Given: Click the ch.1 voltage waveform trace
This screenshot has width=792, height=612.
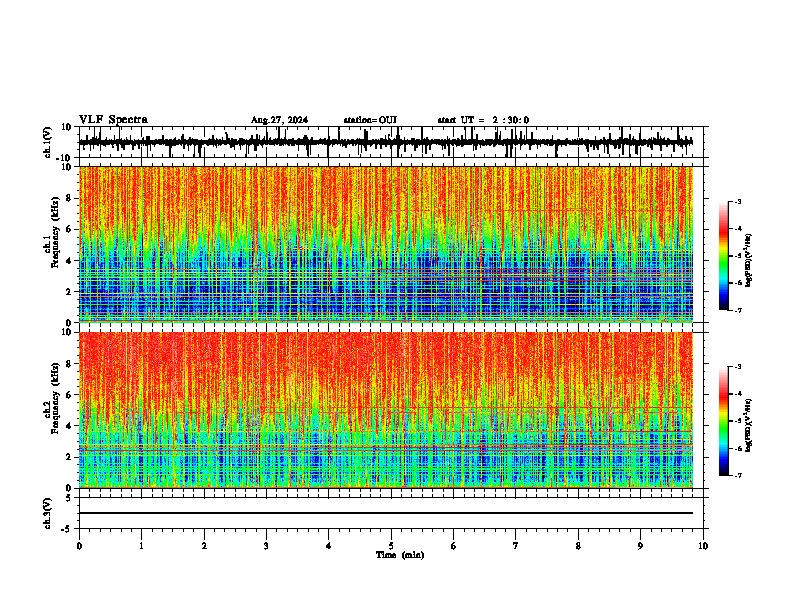Looking at the screenshot, I should (x=386, y=142).
